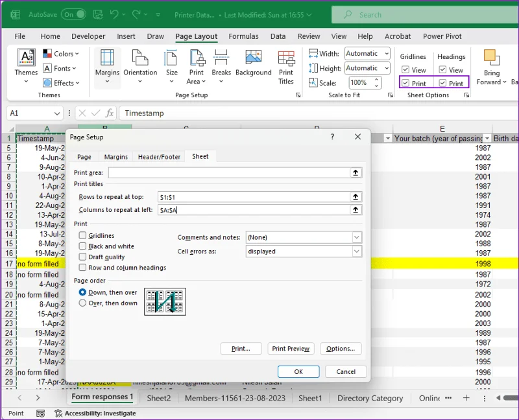The height and width of the screenshot is (420, 519).
Task: Open the Data ribbon tab
Action: click(278, 36)
